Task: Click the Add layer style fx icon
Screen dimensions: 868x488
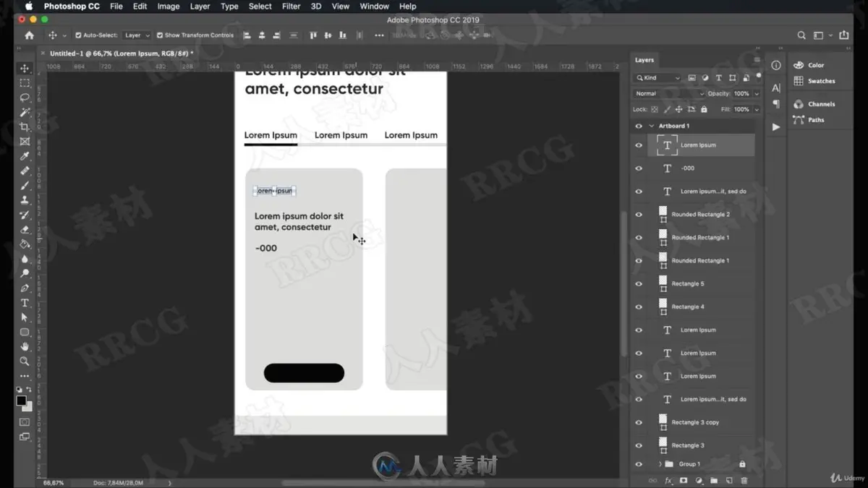Action: (668, 481)
